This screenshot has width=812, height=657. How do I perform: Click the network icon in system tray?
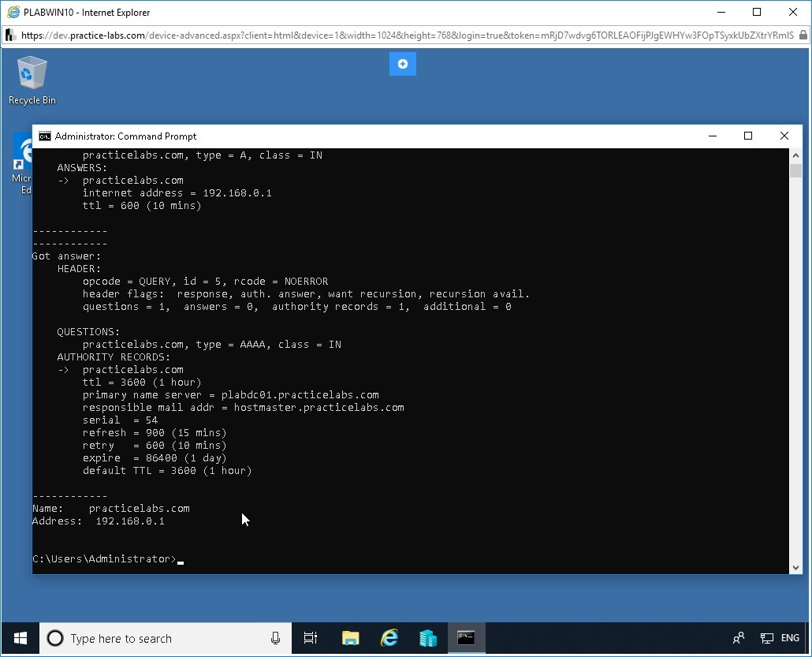point(766,638)
